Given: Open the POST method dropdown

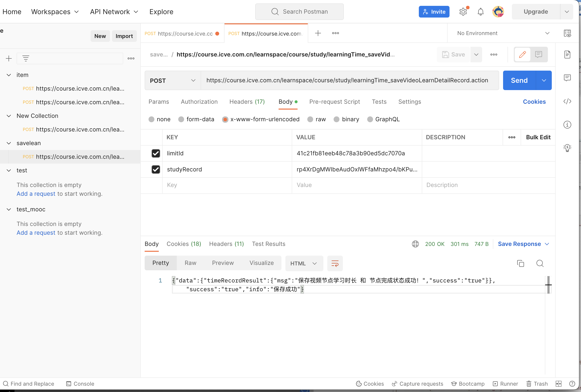Looking at the screenshot, I should click(172, 81).
